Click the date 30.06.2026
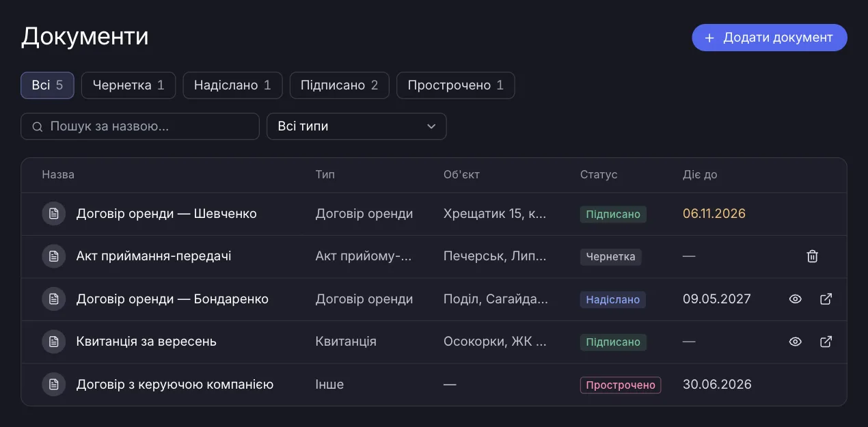This screenshot has width=868, height=427. (717, 385)
